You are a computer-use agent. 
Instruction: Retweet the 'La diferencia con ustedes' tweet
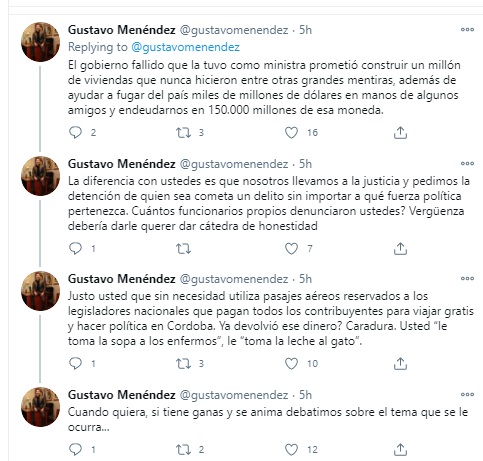(183, 248)
